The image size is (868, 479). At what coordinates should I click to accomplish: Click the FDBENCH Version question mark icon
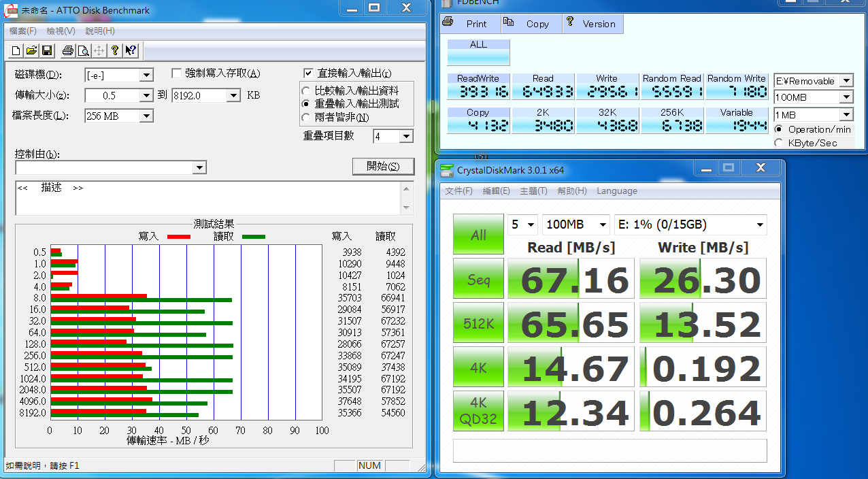point(569,22)
